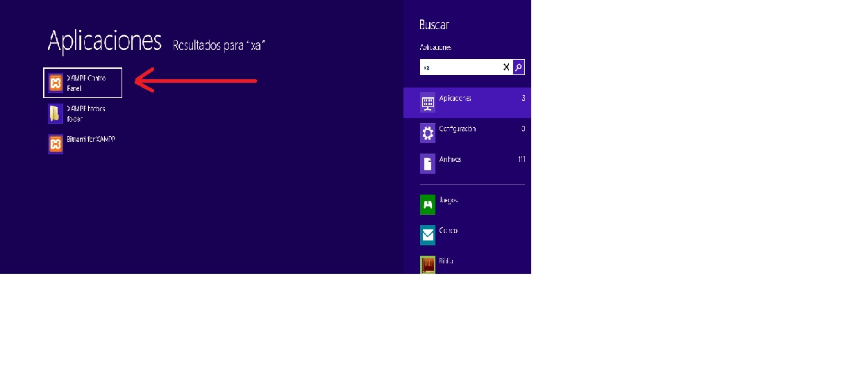The height and width of the screenshot is (385, 868).
Task: Switch search scope to Archivos label
Action: pyautogui.click(x=451, y=159)
